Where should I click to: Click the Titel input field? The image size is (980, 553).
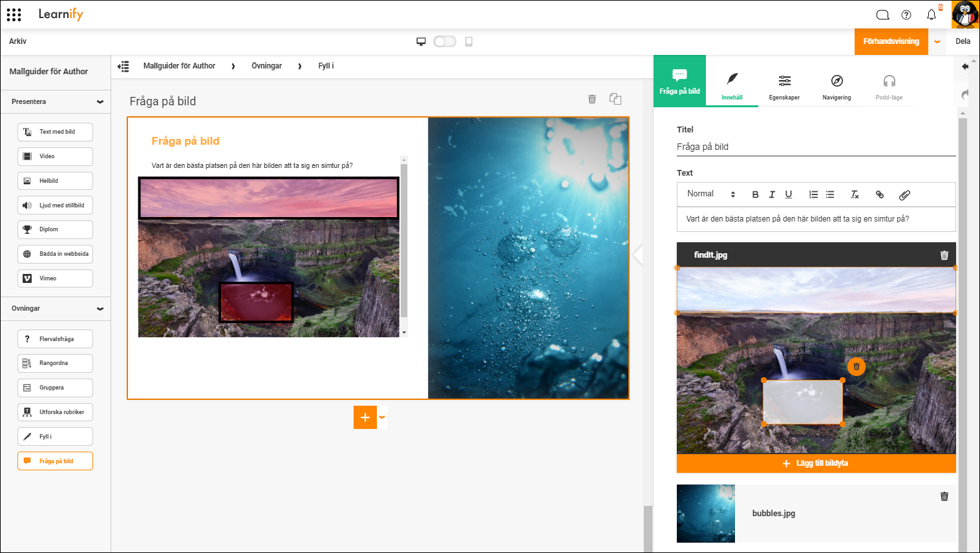click(816, 147)
